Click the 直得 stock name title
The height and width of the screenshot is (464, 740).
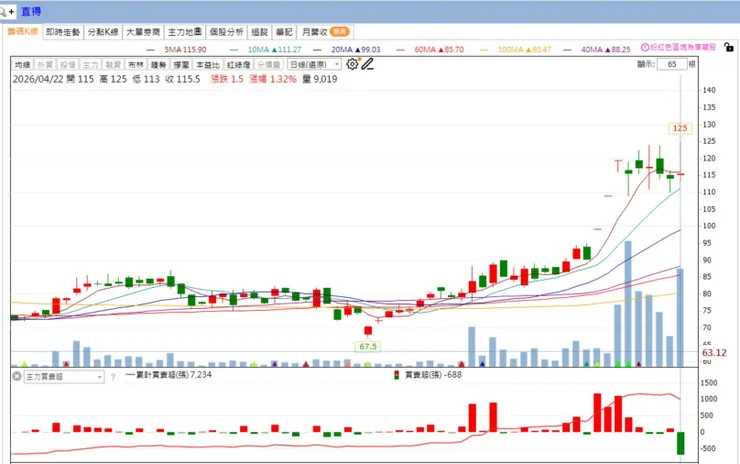click(31, 11)
